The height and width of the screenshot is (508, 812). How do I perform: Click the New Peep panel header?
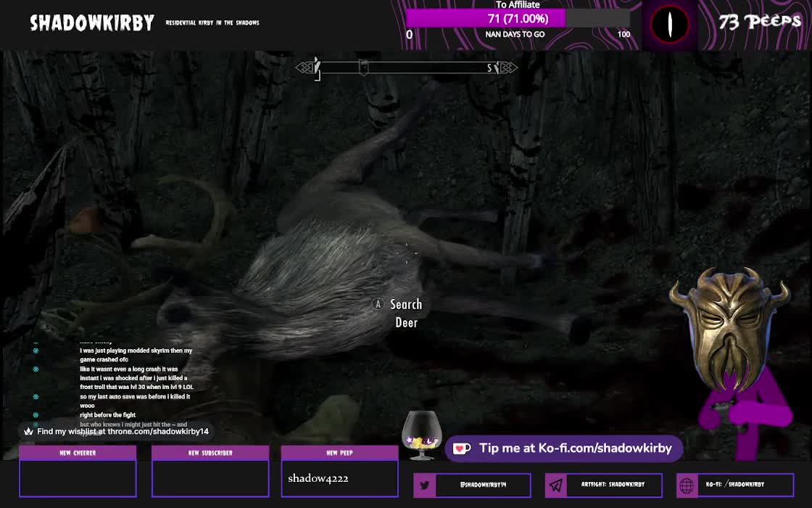coord(340,453)
